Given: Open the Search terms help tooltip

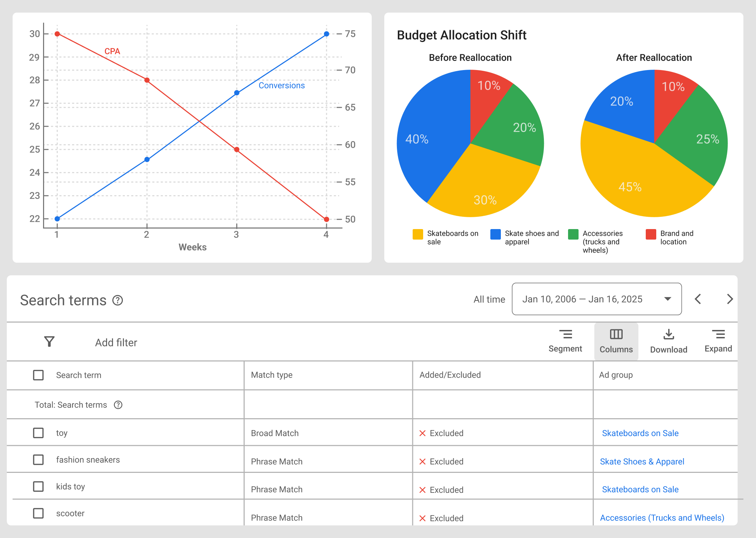Looking at the screenshot, I should click(118, 301).
